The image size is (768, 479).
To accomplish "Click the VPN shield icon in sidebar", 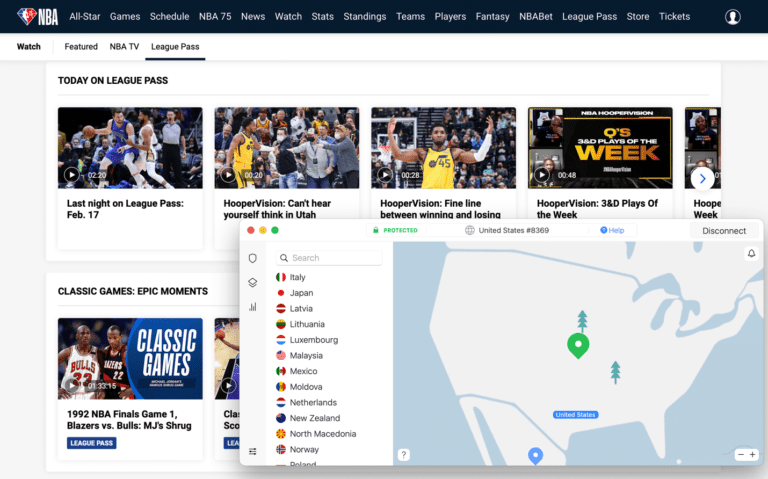I will click(253, 258).
